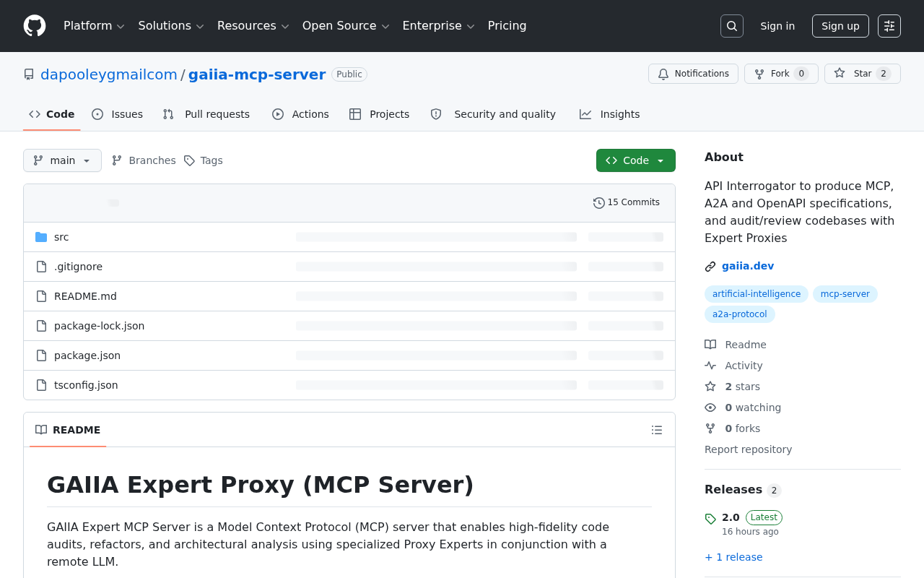Switch to the Code tab
The width and height of the screenshot is (924, 578).
[52, 114]
